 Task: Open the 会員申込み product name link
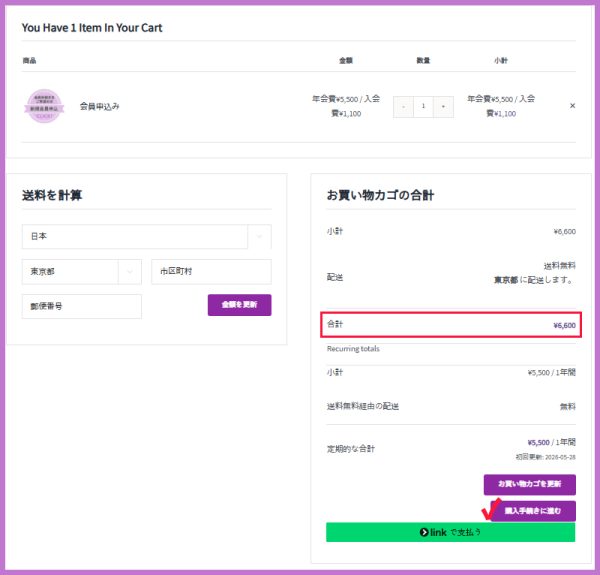pyautogui.click(x=99, y=106)
